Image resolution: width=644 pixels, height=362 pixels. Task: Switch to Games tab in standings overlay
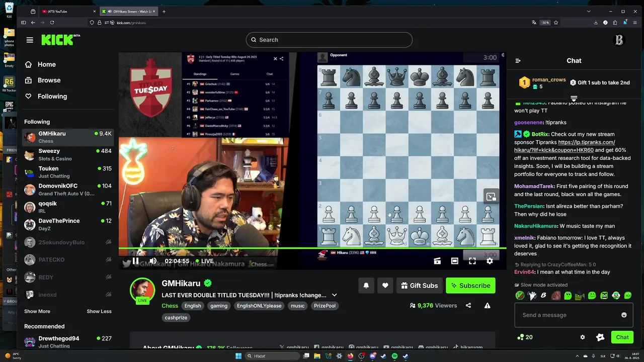pos(234,74)
